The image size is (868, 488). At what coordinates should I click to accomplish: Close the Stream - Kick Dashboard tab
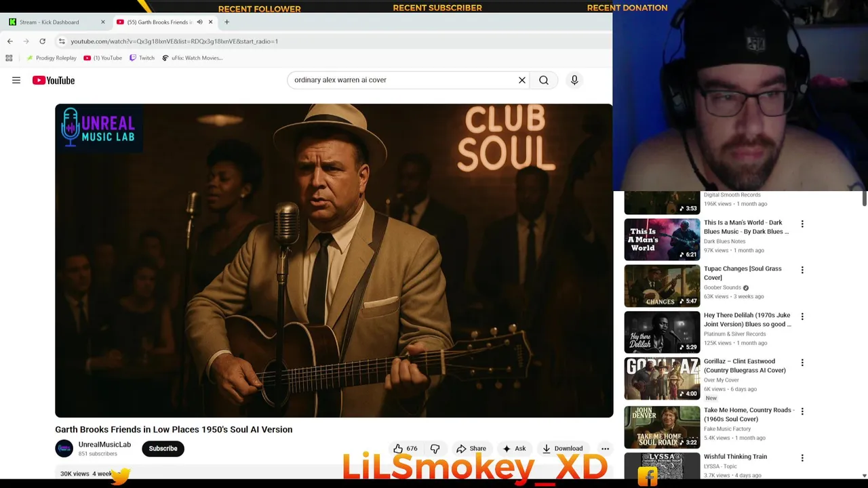pyautogui.click(x=103, y=22)
